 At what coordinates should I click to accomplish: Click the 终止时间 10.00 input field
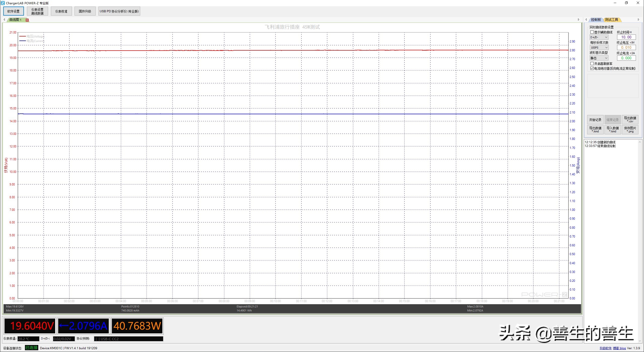coord(626,37)
